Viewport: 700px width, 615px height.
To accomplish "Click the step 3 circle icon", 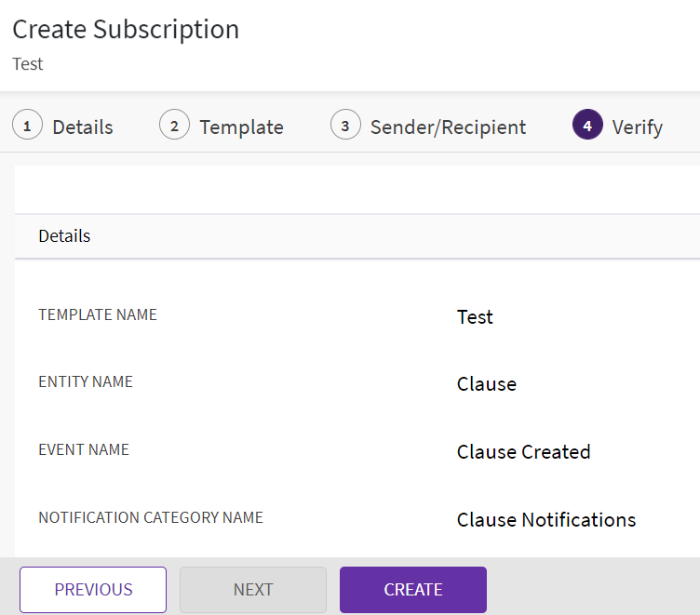I will click(x=345, y=126).
